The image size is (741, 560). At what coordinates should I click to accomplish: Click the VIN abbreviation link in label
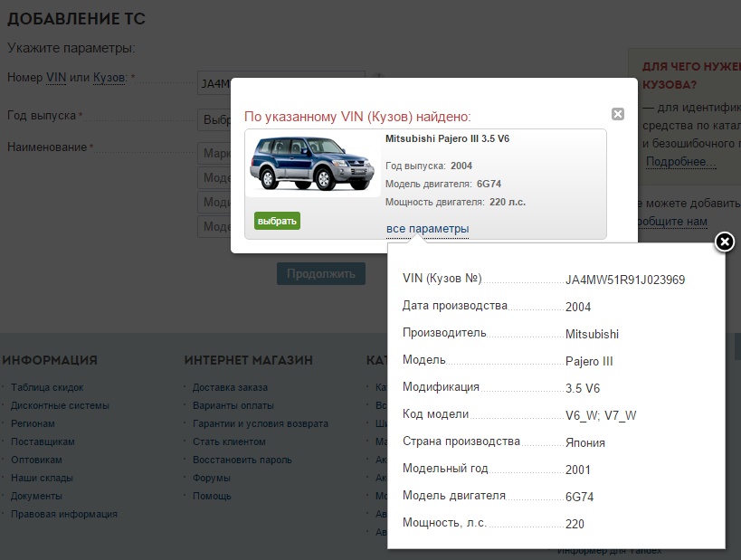[x=56, y=78]
